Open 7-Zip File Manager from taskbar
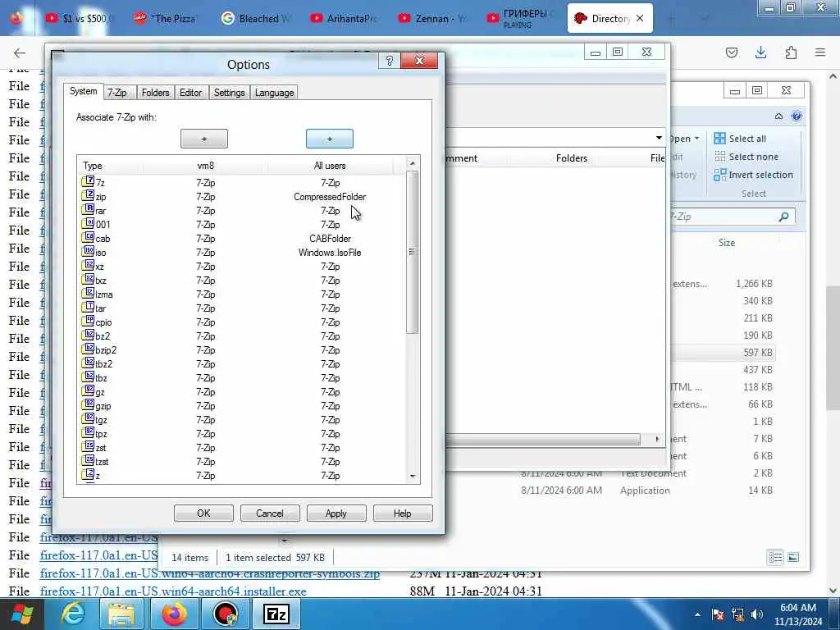The height and width of the screenshot is (630, 840). (x=276, y=614)
